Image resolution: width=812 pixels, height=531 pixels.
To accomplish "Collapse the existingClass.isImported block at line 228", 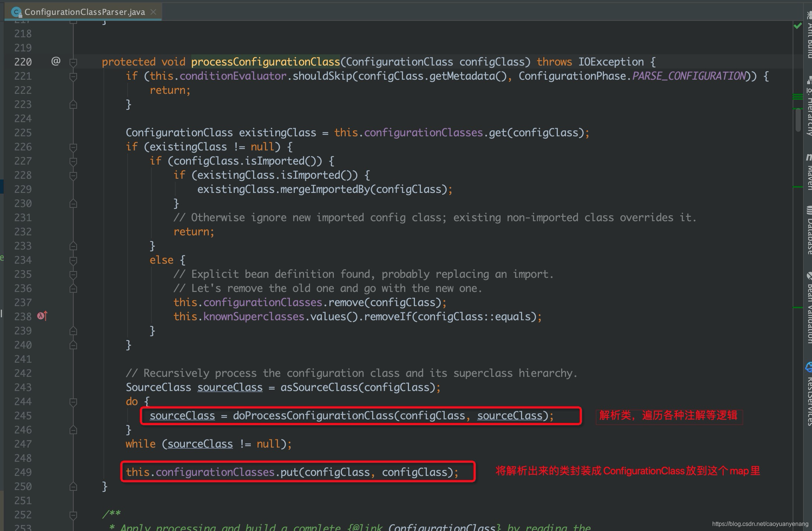I will (x=73, y=175).
